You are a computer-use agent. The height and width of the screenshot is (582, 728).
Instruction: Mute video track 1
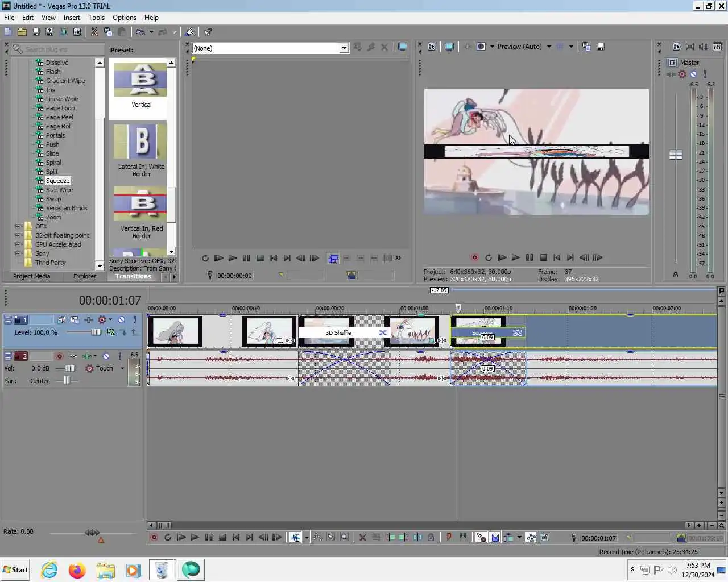121,320
